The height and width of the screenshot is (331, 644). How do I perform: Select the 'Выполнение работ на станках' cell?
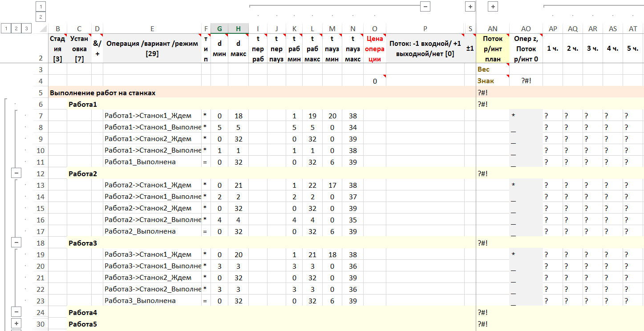point(103,93)
